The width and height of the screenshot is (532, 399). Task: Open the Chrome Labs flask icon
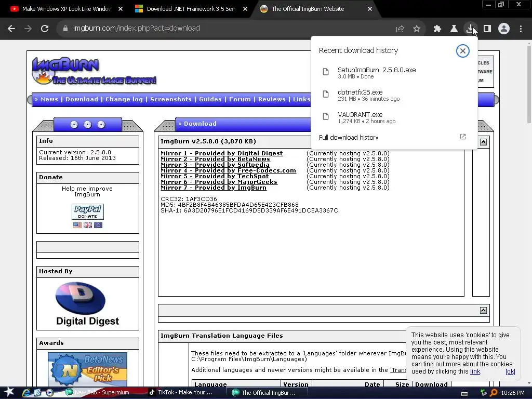tap(454, 29)
